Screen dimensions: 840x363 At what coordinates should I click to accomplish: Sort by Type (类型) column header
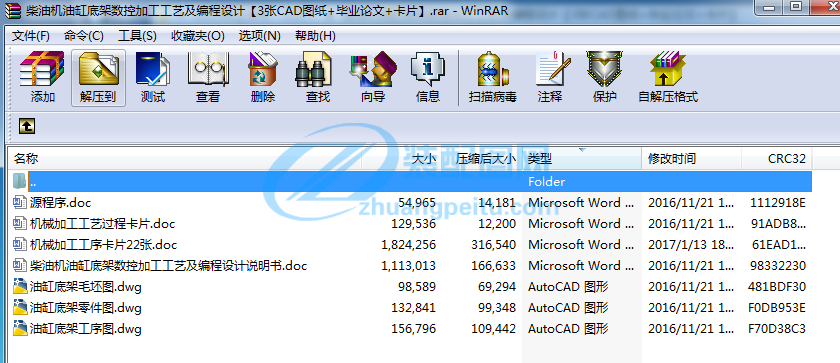coord(582,158)
